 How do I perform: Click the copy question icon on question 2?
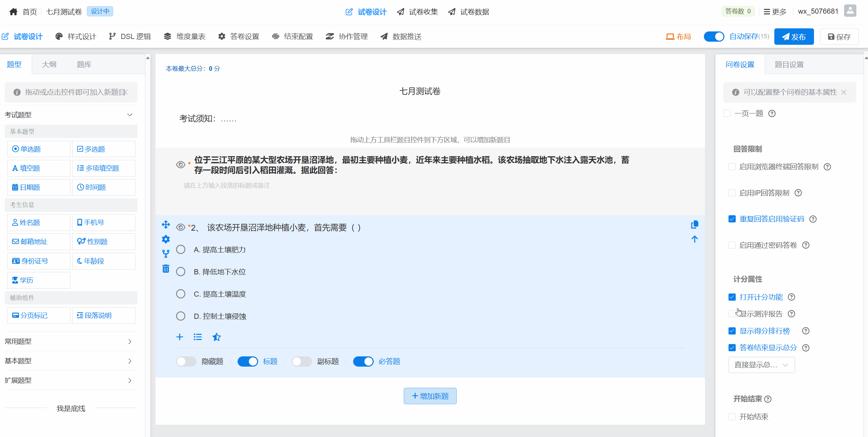click(694, 224)
